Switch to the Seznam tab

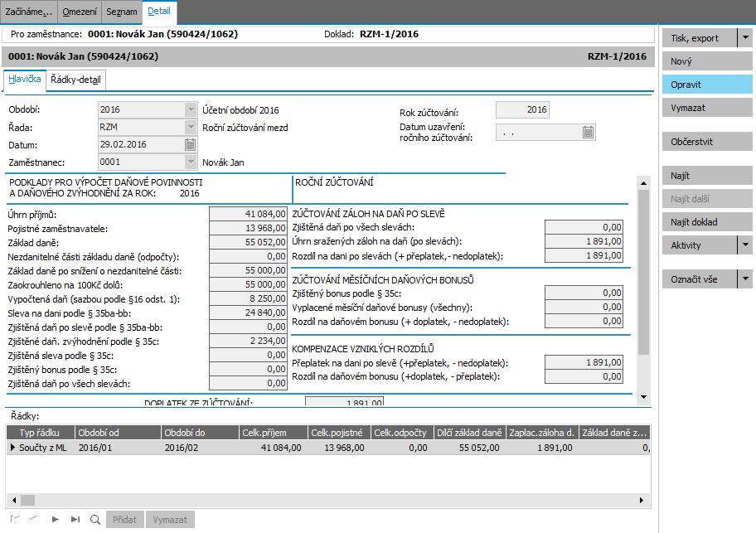(x=122, y=12)
